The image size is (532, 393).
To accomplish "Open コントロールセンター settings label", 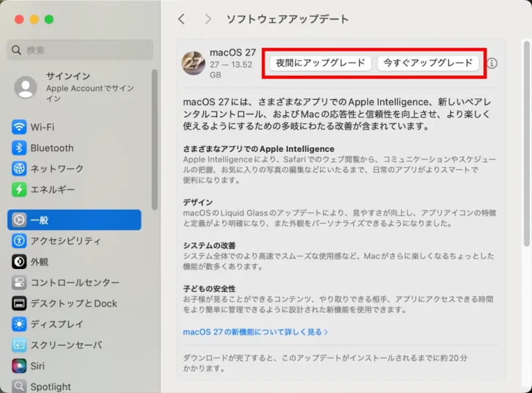I will pyautogui.click(x=75, y=283).
